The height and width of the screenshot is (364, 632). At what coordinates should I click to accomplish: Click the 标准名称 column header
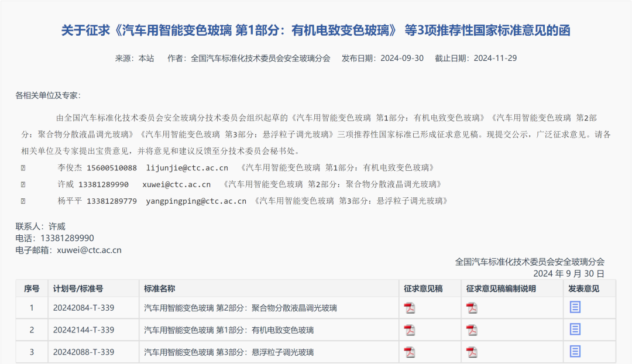(x=159, y=289)
